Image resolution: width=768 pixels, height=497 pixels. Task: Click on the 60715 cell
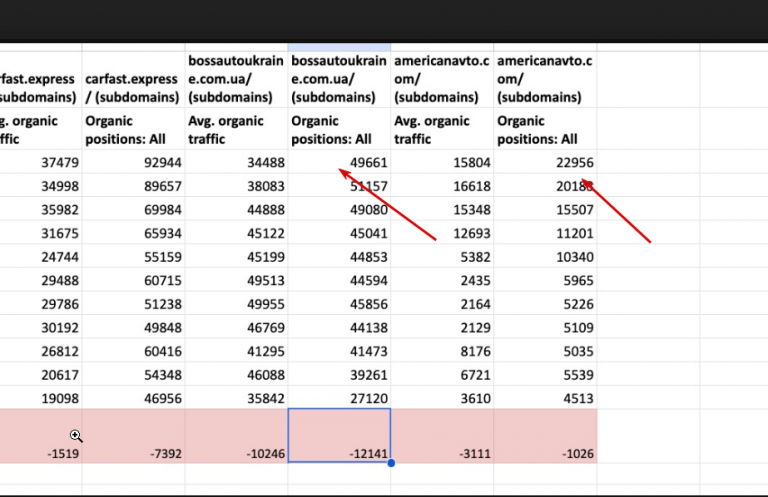[x=134, y=280]
